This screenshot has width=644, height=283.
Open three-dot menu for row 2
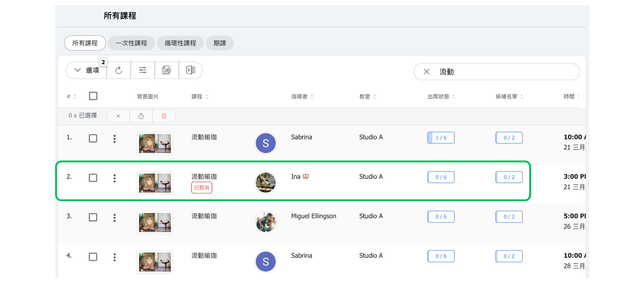pyautogui.click(x=115, y=178)
